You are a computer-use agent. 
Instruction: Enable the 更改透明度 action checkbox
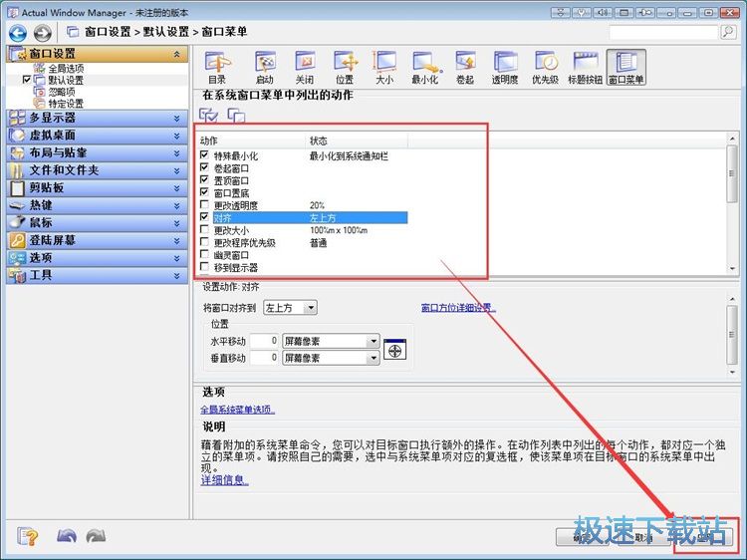(x=204, y=204)
